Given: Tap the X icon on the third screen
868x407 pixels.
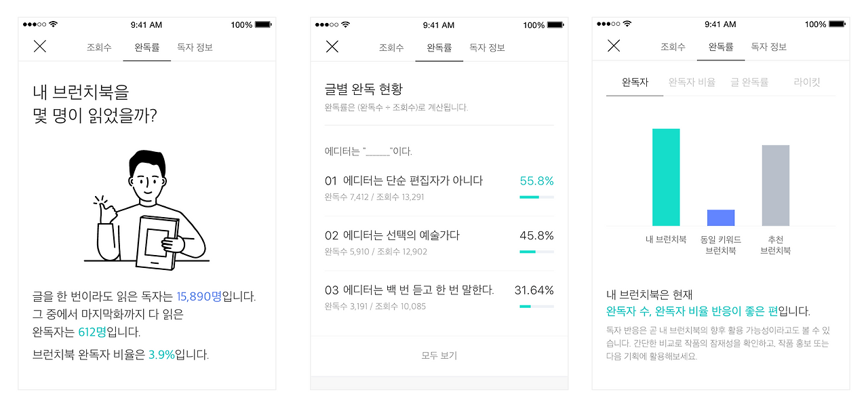Looking at the screenshot, I should [614, 45].
